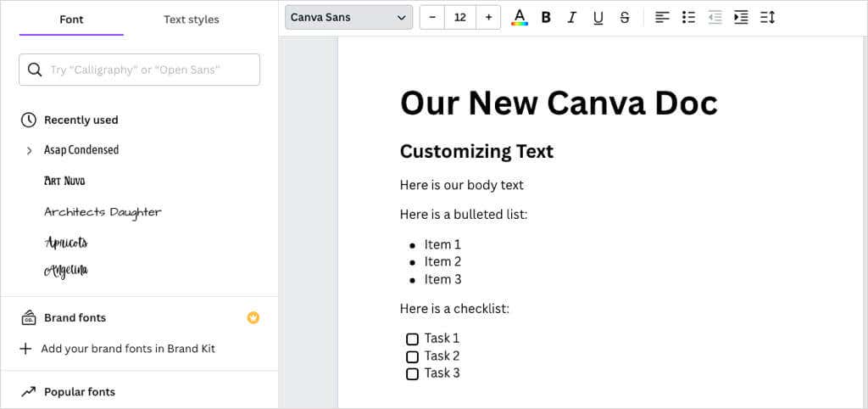Switch to the Text styles tab
The width and height of the screenshot is (868, 409).
pos(191,20)
